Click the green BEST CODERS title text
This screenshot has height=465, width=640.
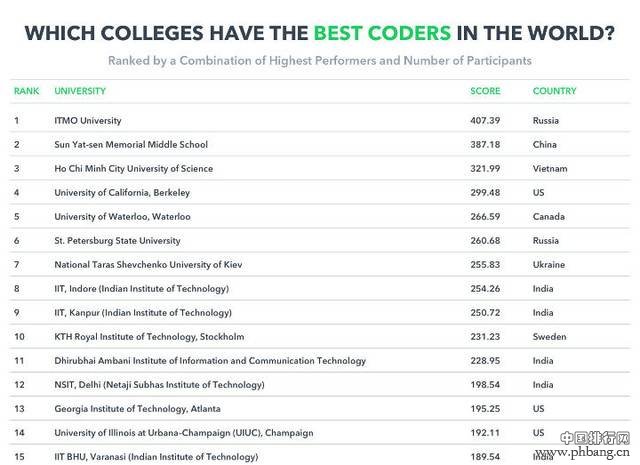click(382, 33)
